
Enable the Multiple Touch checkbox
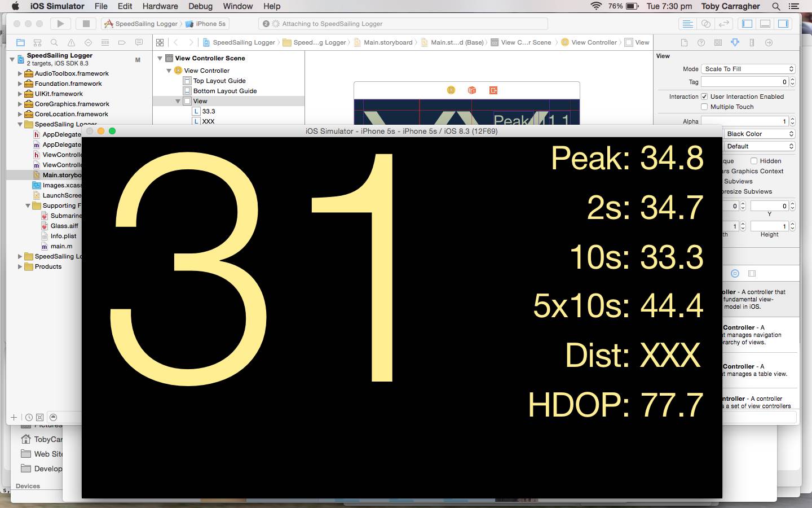(704, 107)
